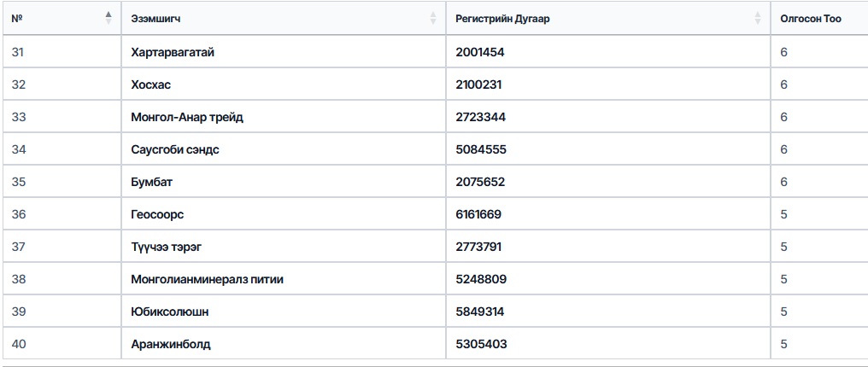Click registration number 5084555
This screenshot has width=868, height=367.
point(481,149)
